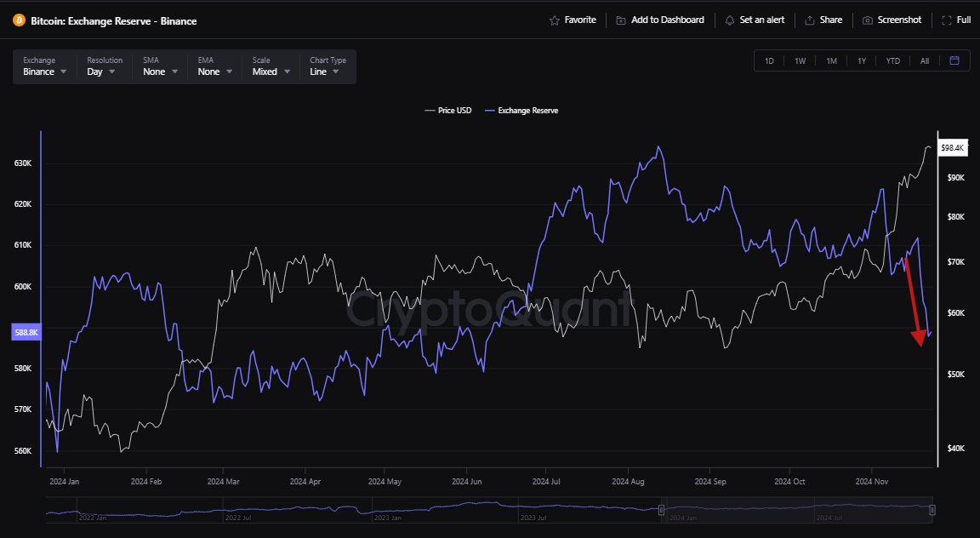Click the orange Bitcoin logo icon
This screenshot has width=980, height=538.
[19, 20]
